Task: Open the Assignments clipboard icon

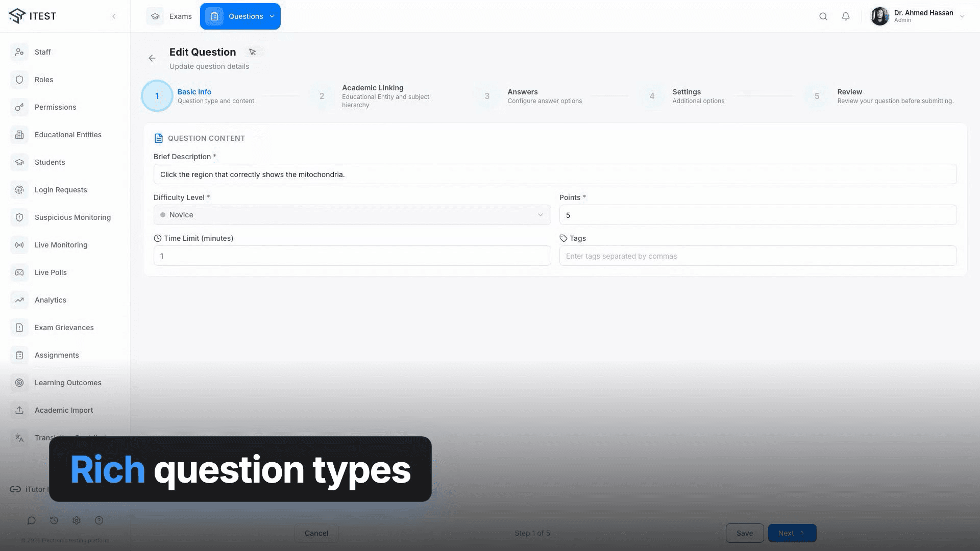Action: [x=19, y=355]
